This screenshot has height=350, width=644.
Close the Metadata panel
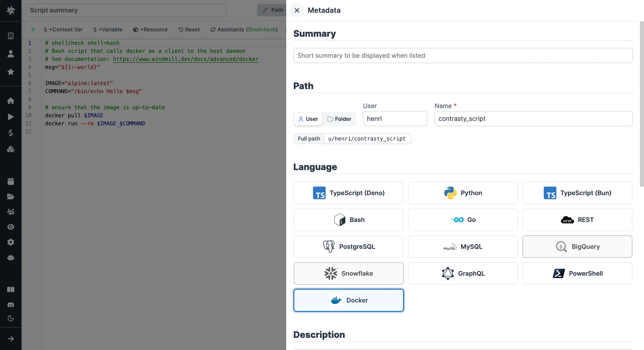[x=297, y=10]
